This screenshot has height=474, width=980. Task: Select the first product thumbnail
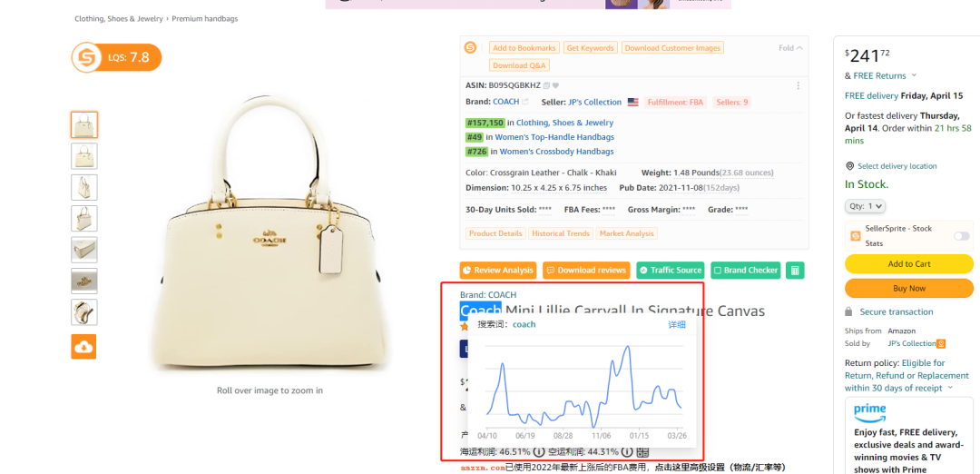[x=83, y=125]
